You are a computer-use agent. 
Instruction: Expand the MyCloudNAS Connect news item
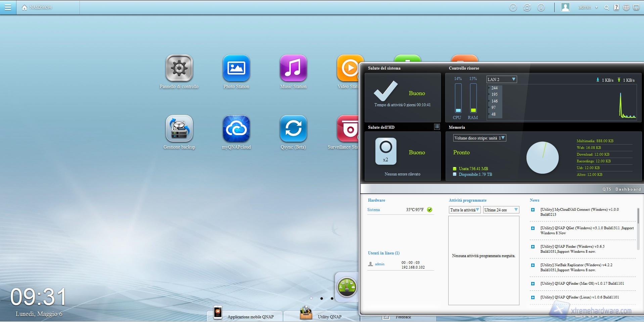[x=533, y=210]
